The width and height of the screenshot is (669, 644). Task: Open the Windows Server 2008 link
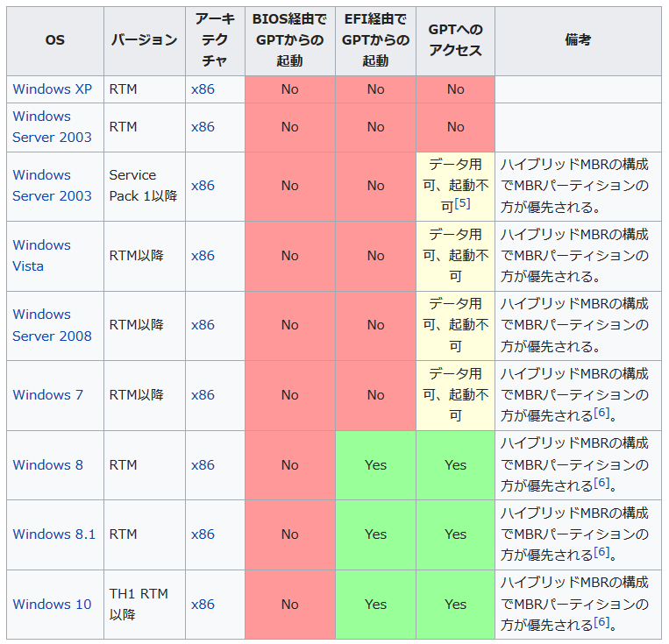(52, 325)
